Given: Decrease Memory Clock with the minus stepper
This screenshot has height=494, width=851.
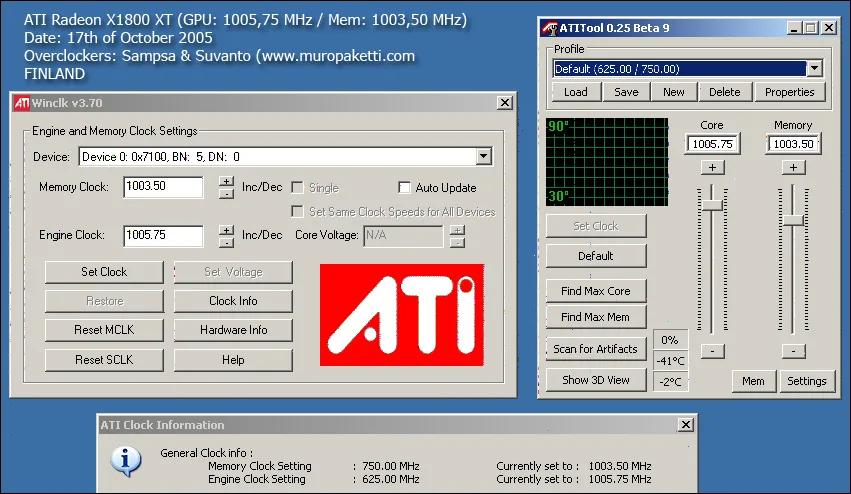Looking at the screenshot, I should pyautogui.click(x=226, y=193).
